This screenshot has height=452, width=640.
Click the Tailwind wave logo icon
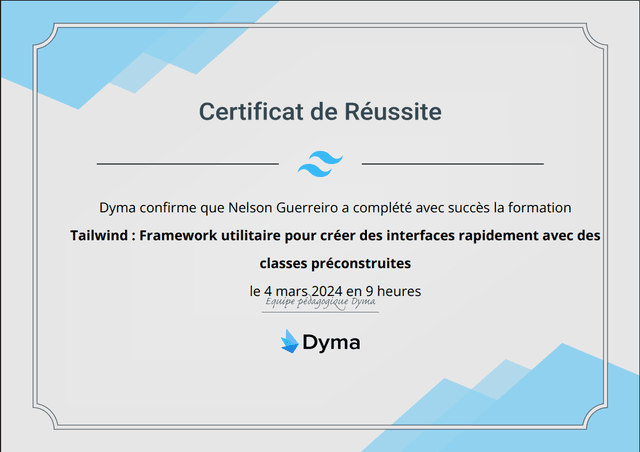click(x=320, y=164)
